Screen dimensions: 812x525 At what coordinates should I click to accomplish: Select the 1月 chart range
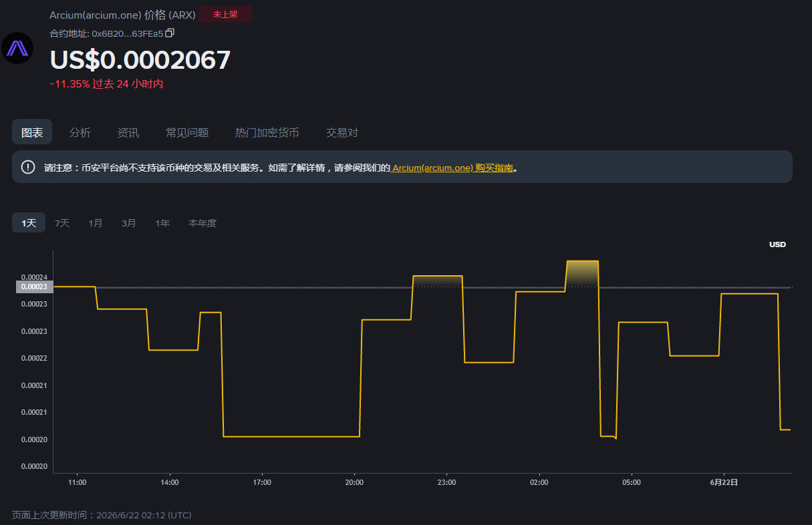coord(96,223)
